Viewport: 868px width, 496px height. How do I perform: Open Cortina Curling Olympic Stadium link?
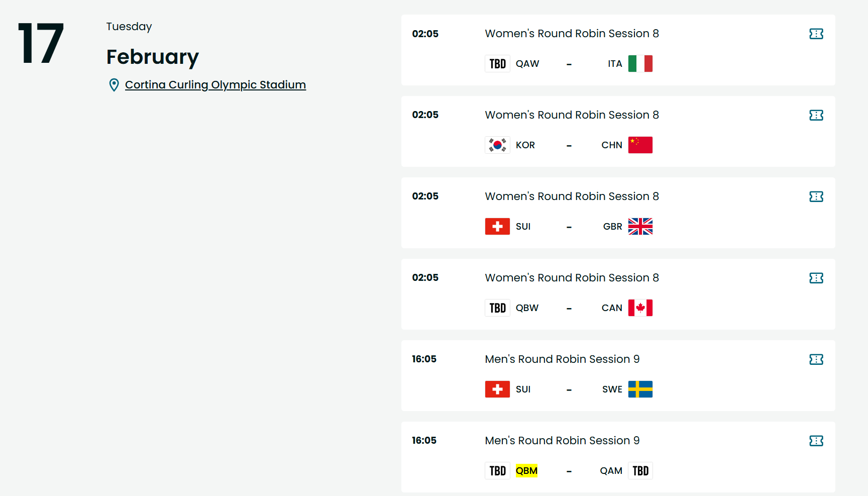tap(215, 84)
